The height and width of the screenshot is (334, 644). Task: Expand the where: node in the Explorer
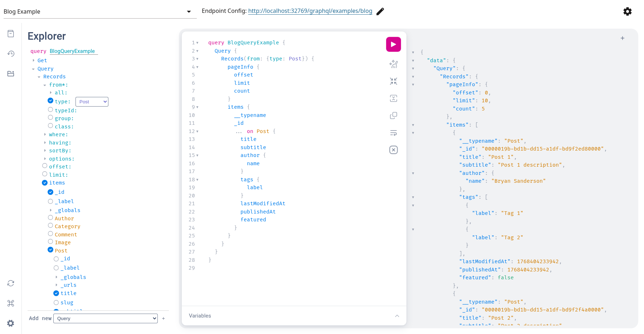(44, 134)
